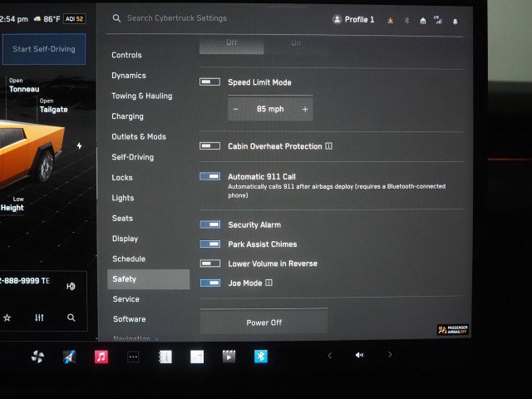Open Charging settings section
This screenshot has height=399, width=532.
127,116
